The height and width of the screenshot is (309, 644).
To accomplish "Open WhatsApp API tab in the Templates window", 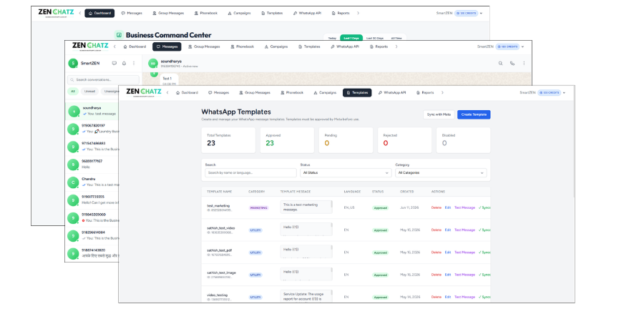I will 392,93.
